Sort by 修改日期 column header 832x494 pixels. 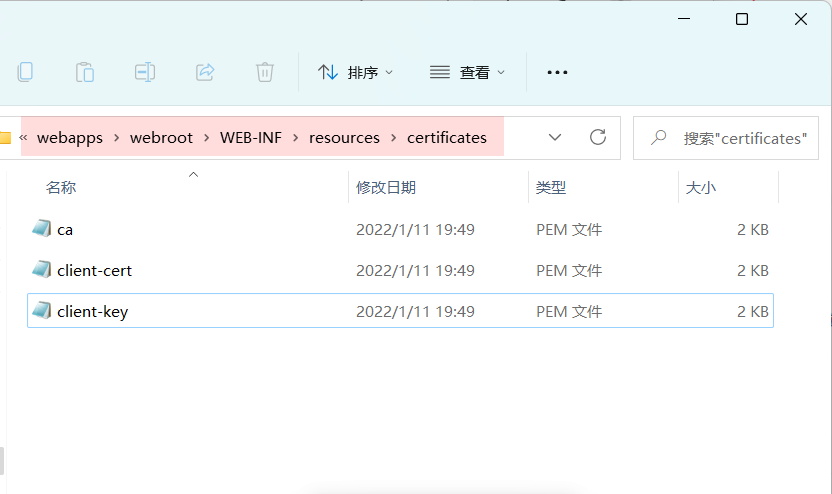click(x=386, y=187)
